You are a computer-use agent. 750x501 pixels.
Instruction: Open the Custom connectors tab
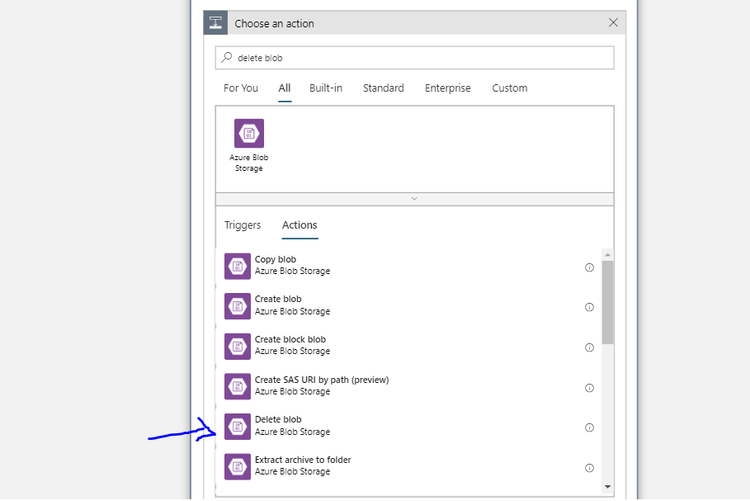tap(509, 88)
